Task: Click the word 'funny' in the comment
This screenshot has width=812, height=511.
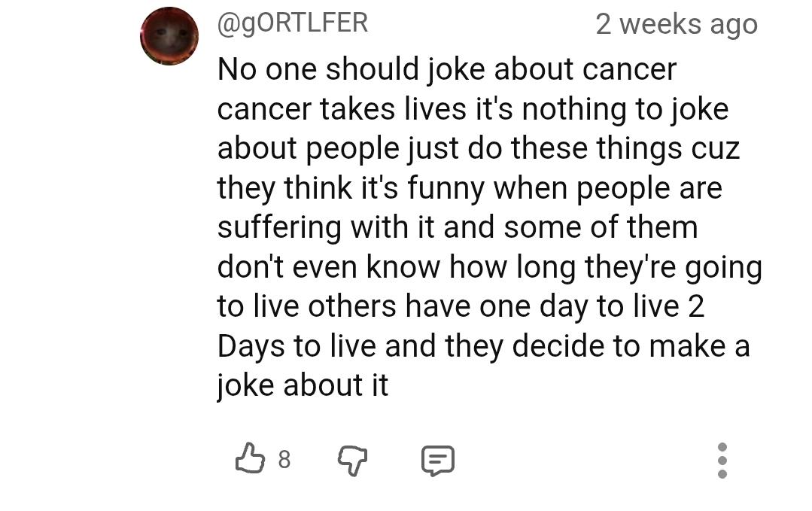Action: [446, 189]
